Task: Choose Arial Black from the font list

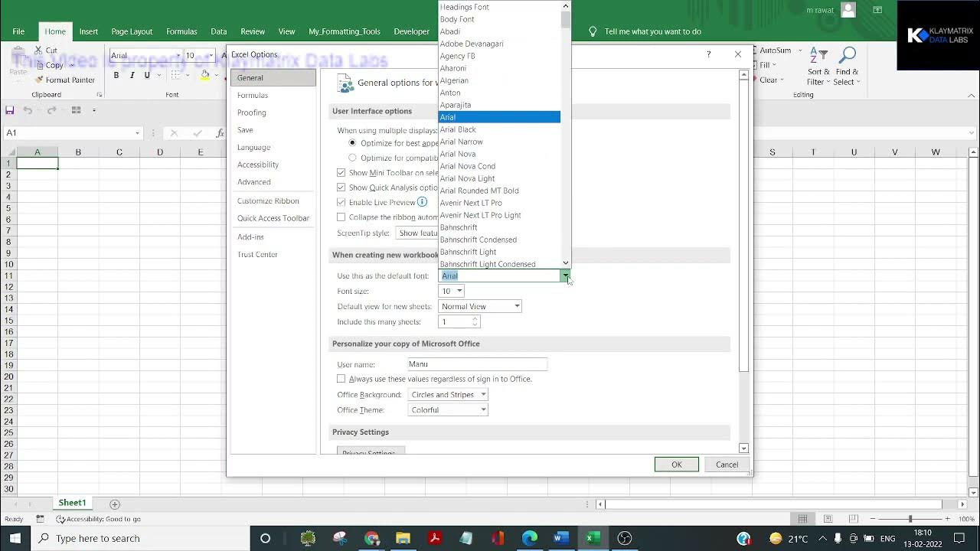Action: pyautogui.click(x=499, y=129)
